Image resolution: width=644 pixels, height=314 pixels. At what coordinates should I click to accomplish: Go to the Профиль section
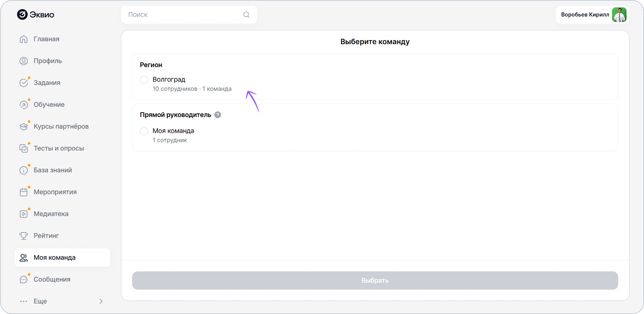(62, 61)
